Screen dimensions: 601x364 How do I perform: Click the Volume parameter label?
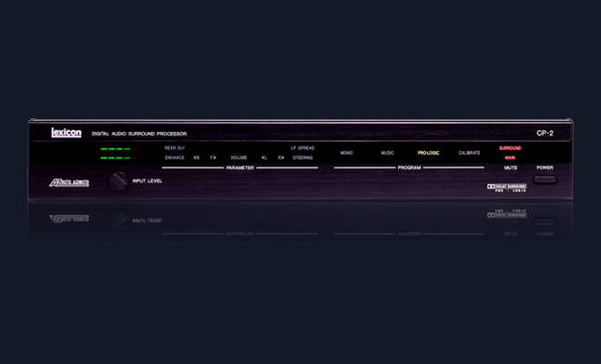[239, 157]
